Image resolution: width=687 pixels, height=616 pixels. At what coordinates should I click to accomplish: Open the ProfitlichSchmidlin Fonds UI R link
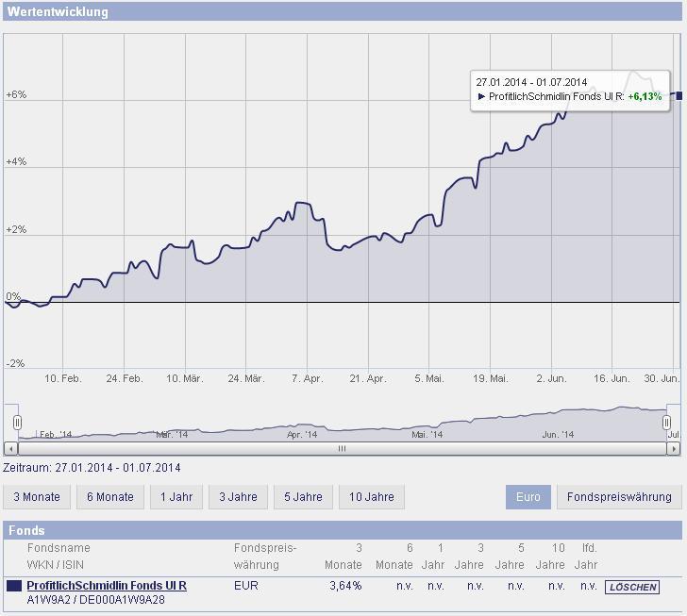coord(107,586)
